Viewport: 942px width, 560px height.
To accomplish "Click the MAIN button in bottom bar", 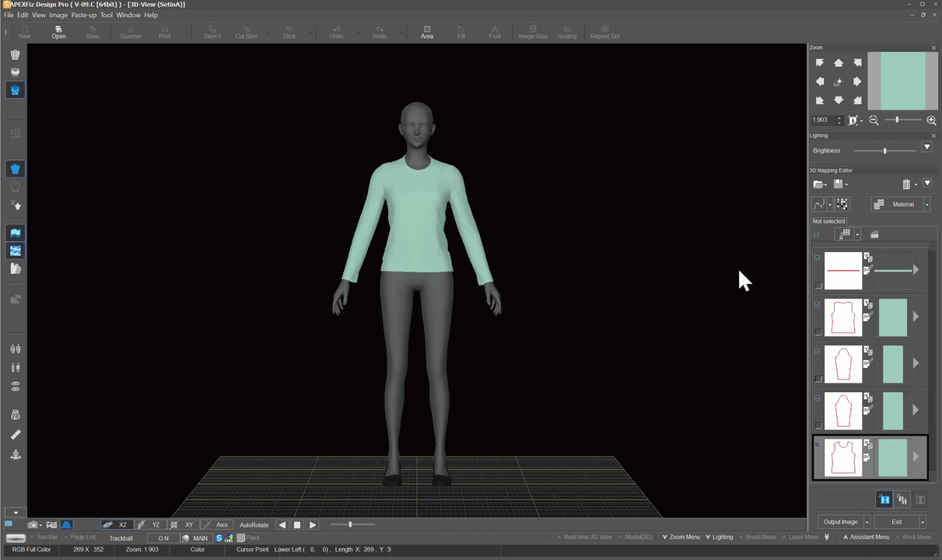I will pyautogui.click(x=196, y=538).
